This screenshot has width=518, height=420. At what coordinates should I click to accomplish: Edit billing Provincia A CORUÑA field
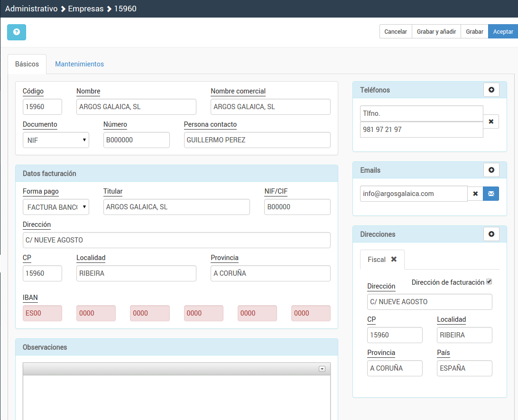(x=270, y=273)
